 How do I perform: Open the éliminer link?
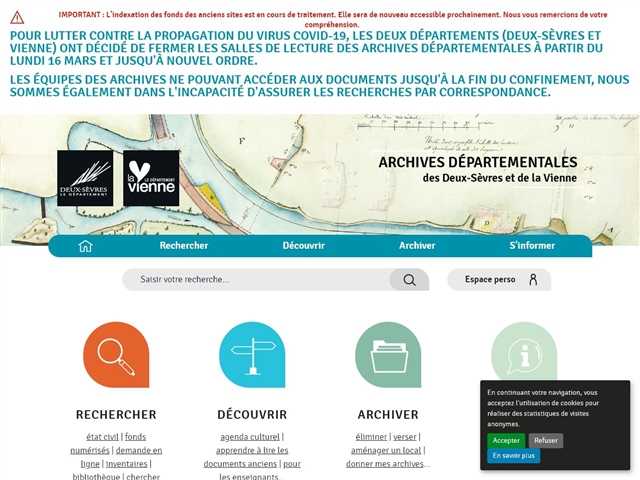coord(371,437)
